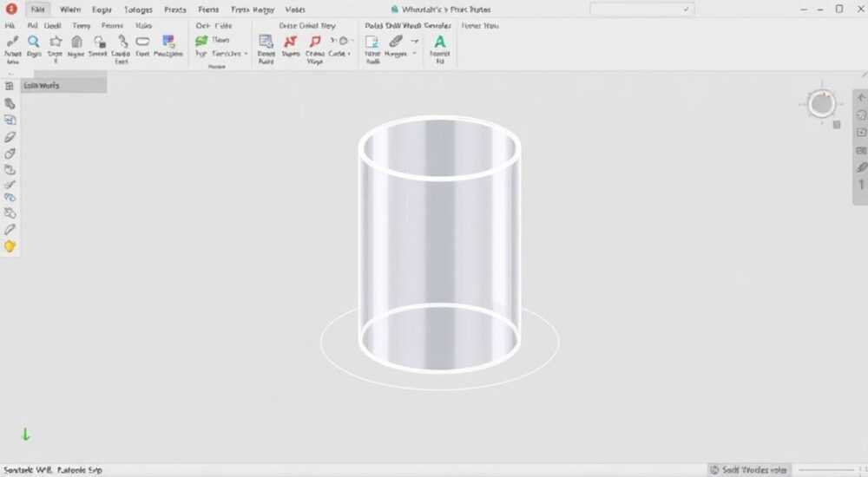Expand the dropdown arrow by the undo-circle icon

click(x=352, y=41)
